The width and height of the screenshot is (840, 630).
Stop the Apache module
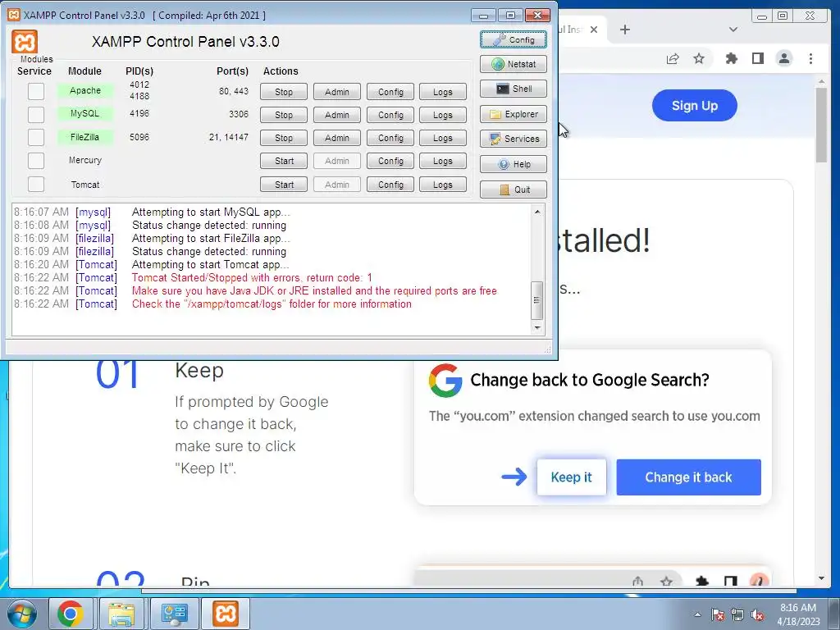[284, 92]
